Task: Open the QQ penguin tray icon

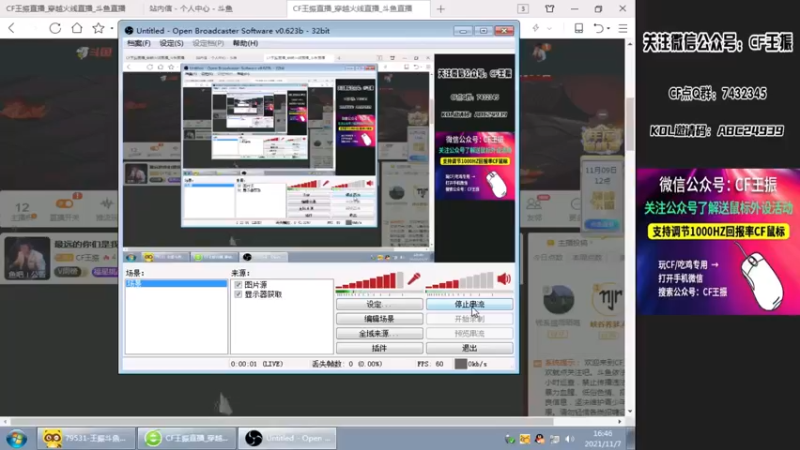Action: 539,439
